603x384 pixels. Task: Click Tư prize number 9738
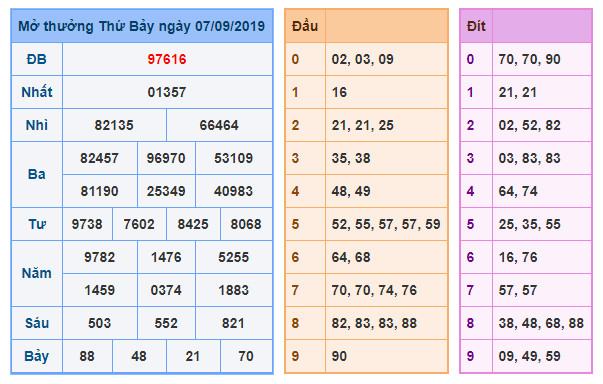coord(87,224)
